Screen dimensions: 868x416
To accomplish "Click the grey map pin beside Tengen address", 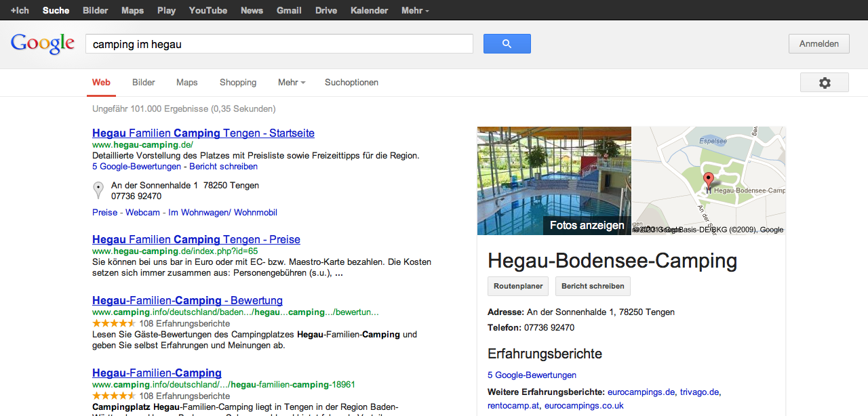I will pyautogui.click(x=98, y=190).
